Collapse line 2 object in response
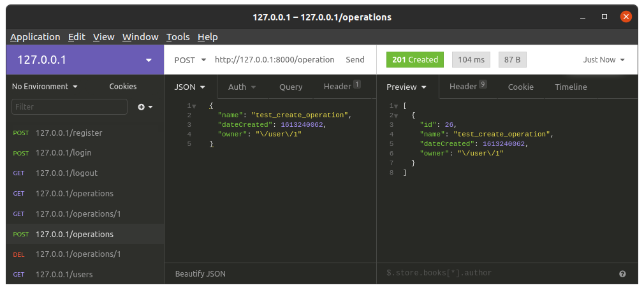This screenshot has width=644, height=290. pyautogui.click(x=396, y=116)
